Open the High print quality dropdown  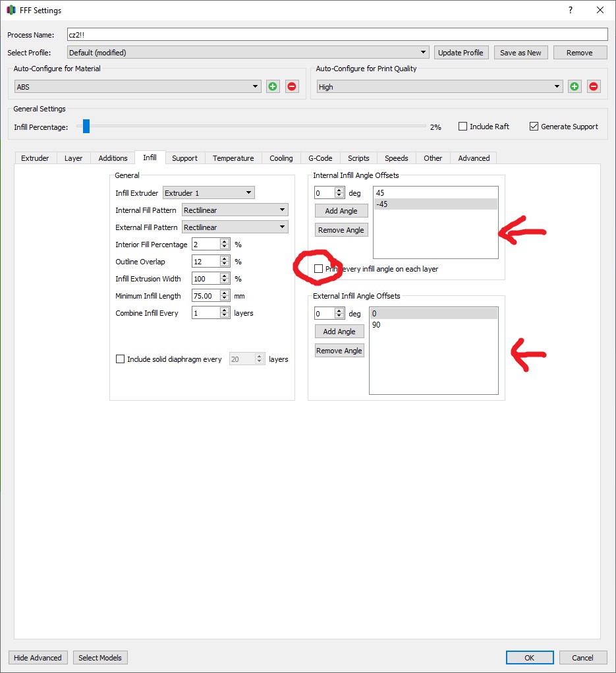(x=439, y=87)
